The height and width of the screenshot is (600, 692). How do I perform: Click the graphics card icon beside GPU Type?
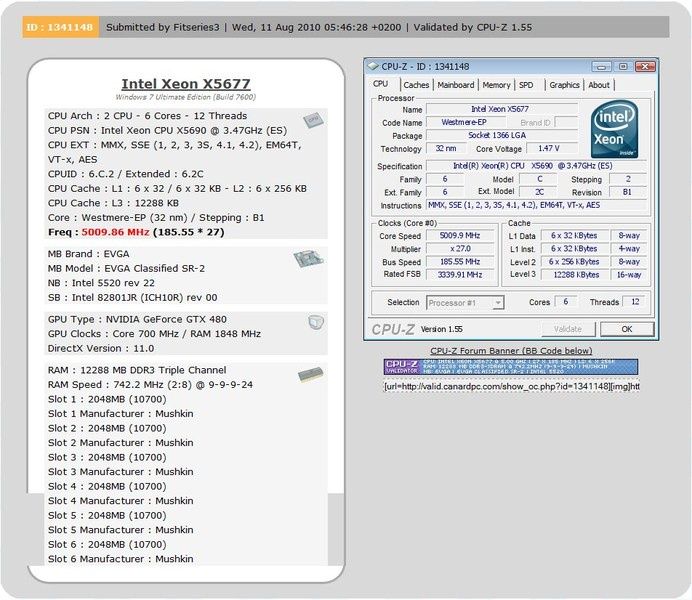[316, 322]
